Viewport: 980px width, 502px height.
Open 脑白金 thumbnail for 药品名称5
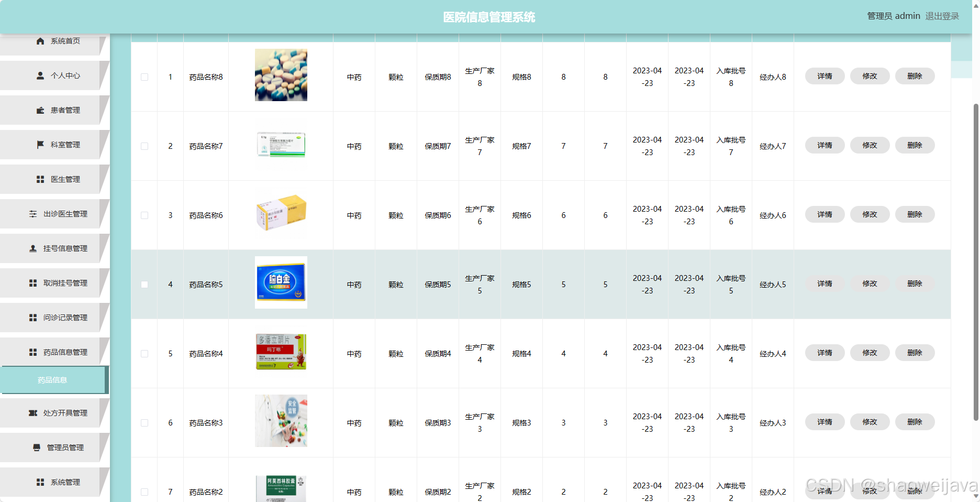[x=281, y=282]
